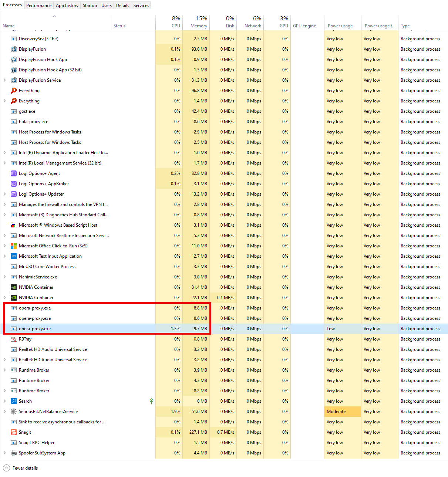The image size is (448, 477).
Task: Expand the Logi Options+ Updater group
Action: coord(4,194)
